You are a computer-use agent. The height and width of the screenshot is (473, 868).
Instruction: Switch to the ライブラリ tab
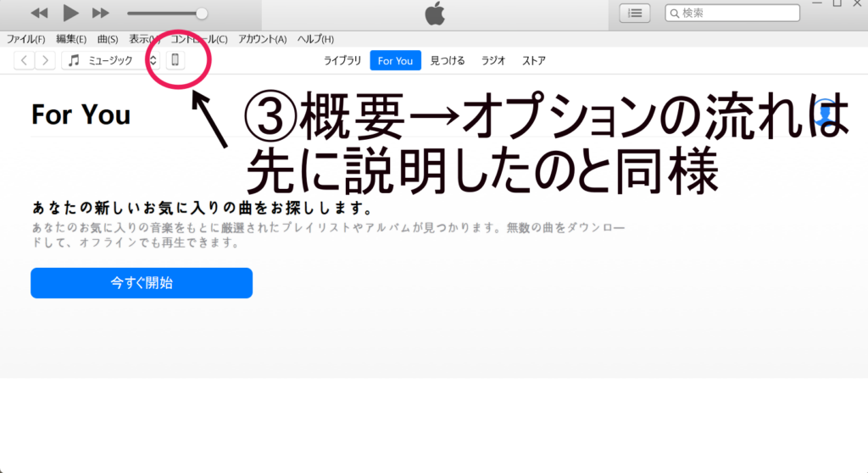point(342,60)
